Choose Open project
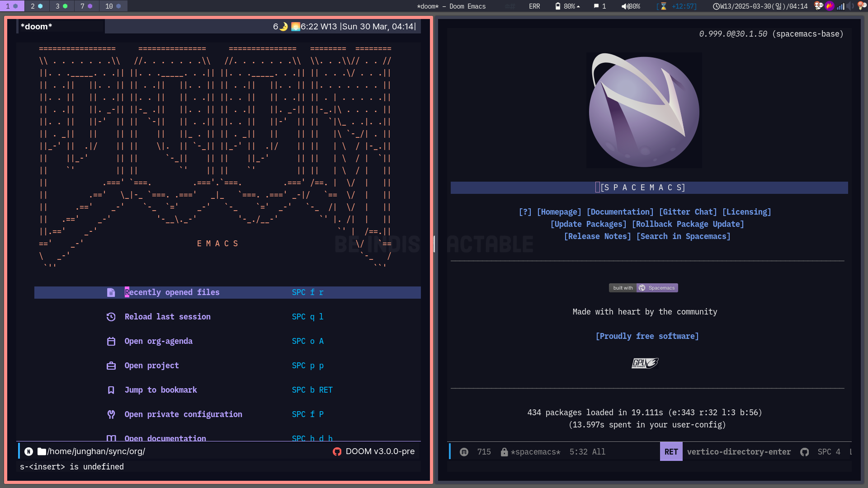868x488 pixels. tap(151, 366)
